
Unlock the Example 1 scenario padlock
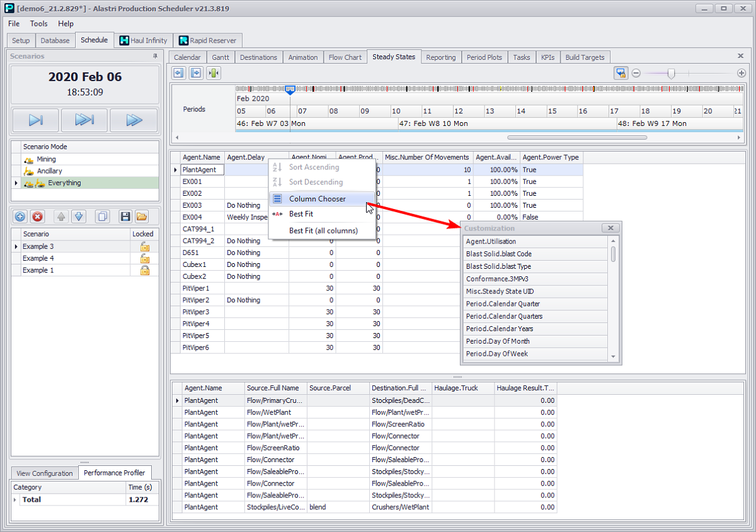click(x=144, y=270)
